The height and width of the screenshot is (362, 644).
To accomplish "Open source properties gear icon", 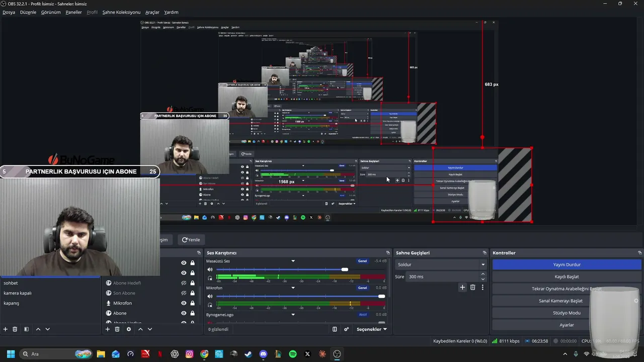I will tap(129, 329).
